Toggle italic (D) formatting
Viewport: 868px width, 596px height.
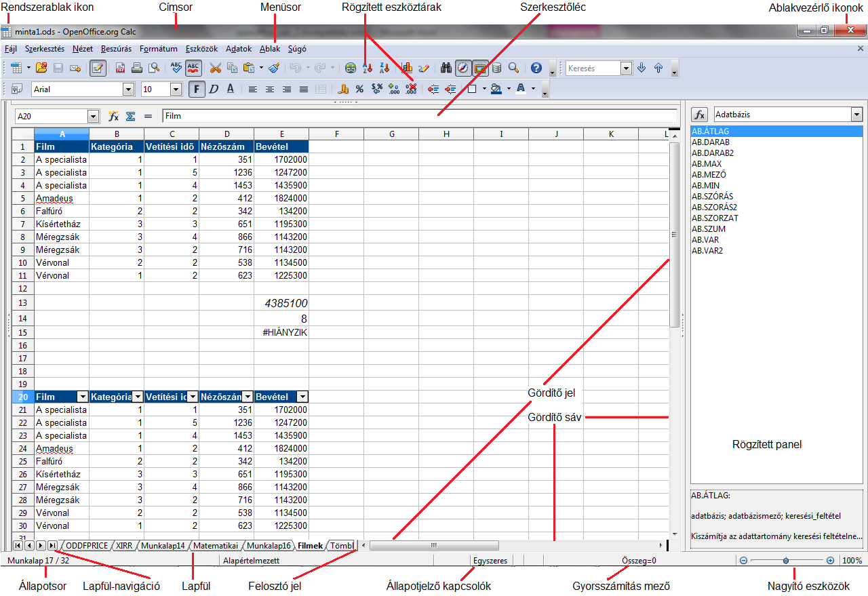[x=214, y=89]
